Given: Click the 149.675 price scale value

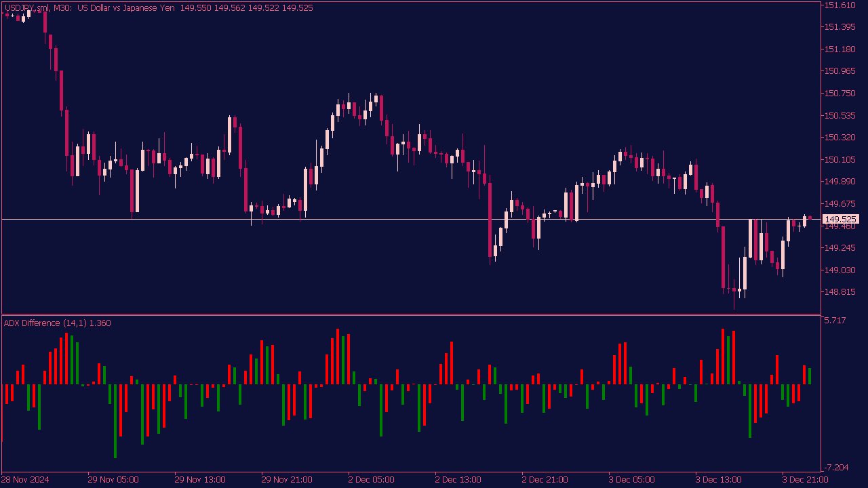Looking at the screenshot, I should [840, 204].
